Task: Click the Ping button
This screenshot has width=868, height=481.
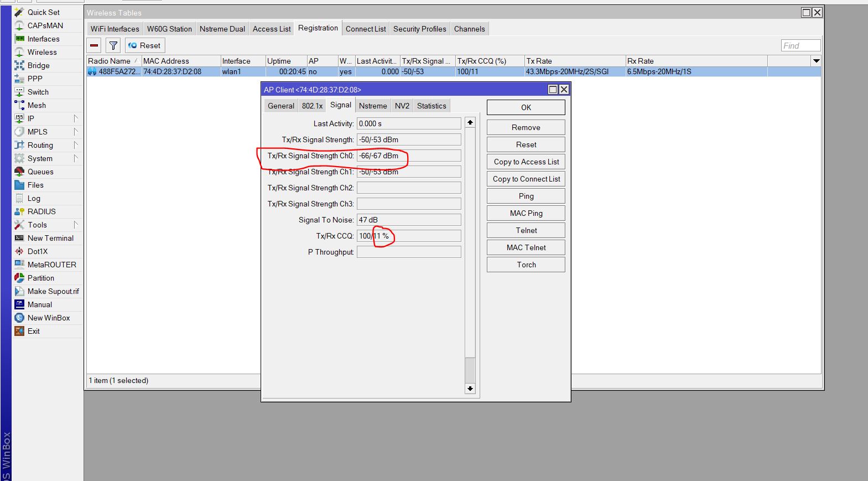Action: coord(526,196)
